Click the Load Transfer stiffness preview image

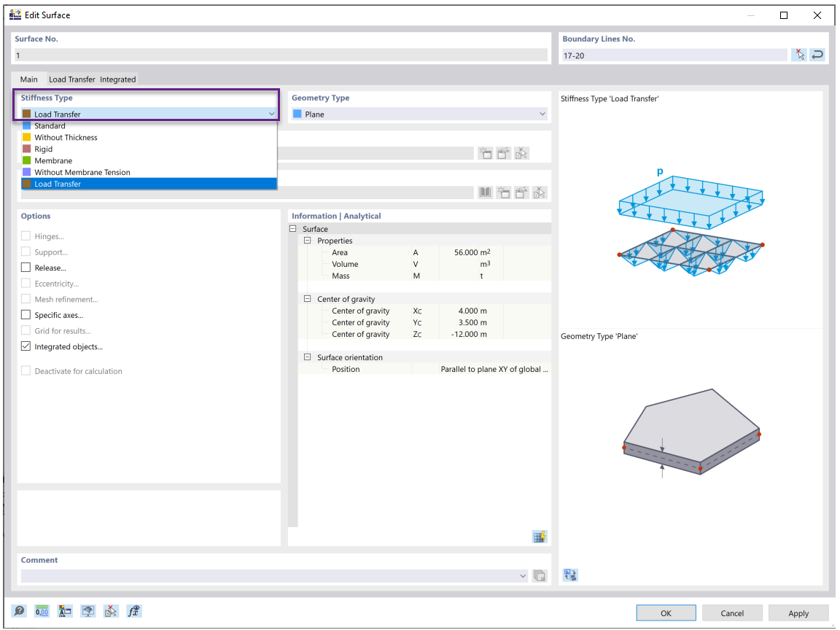pos(691,225)
